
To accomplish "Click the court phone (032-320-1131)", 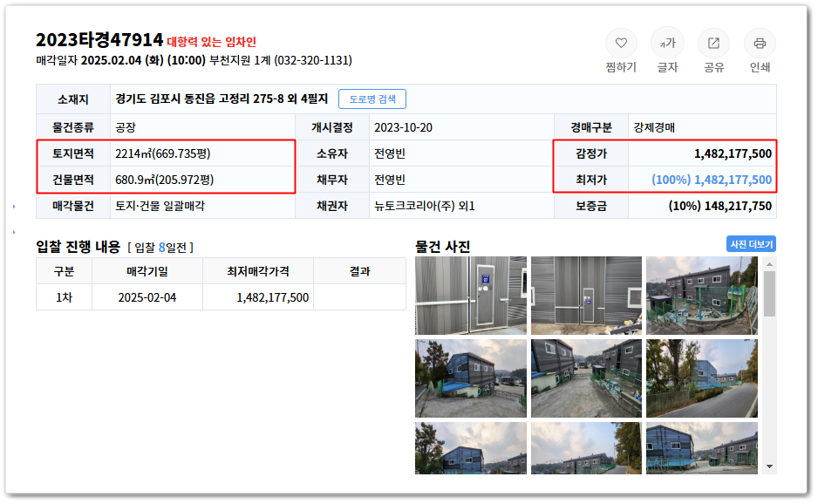I will point(313,60).
